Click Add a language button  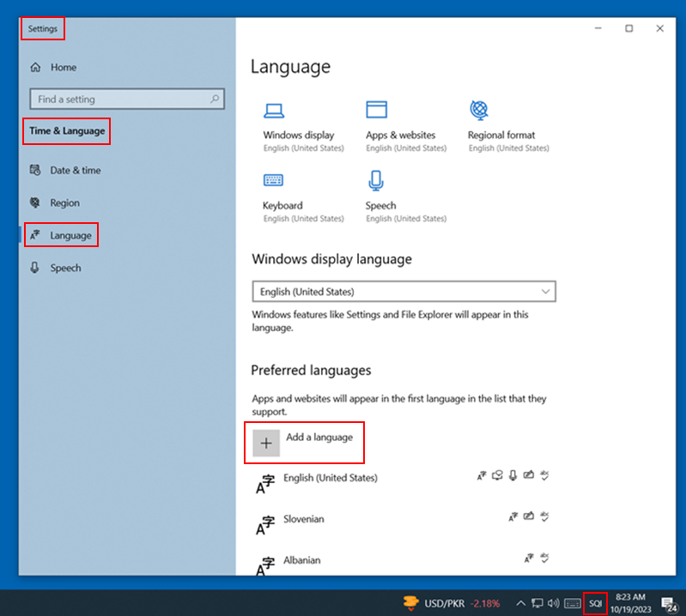click(304, 443)
